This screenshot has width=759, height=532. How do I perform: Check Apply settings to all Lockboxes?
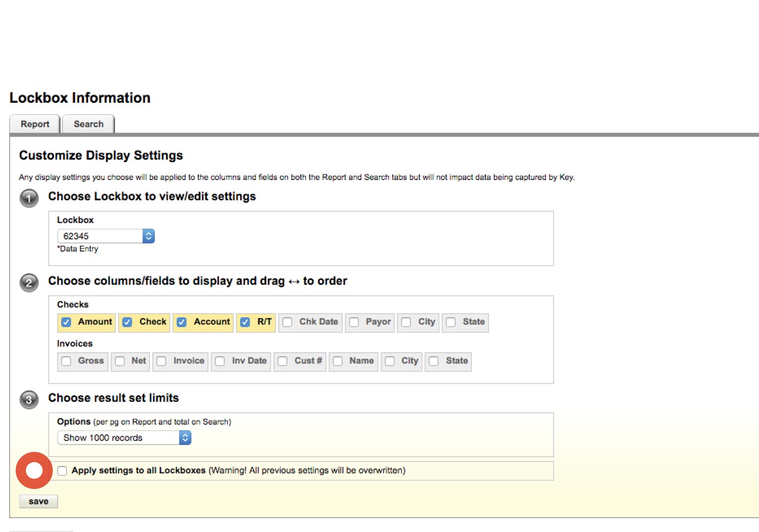click(x=62, y=470)
